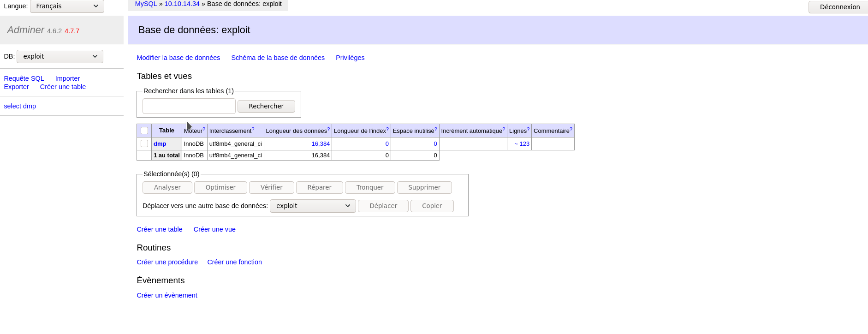Click the Commentaire column help mark
This screenshot has width=868, height=334.
[571, 130]
